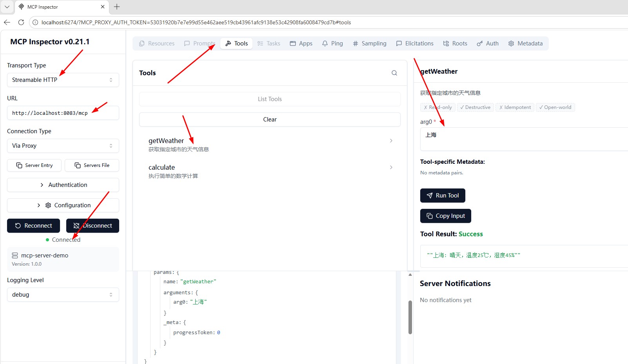
Task: Toggle the Destructive annotation badge
Action: tap(475, 107)
